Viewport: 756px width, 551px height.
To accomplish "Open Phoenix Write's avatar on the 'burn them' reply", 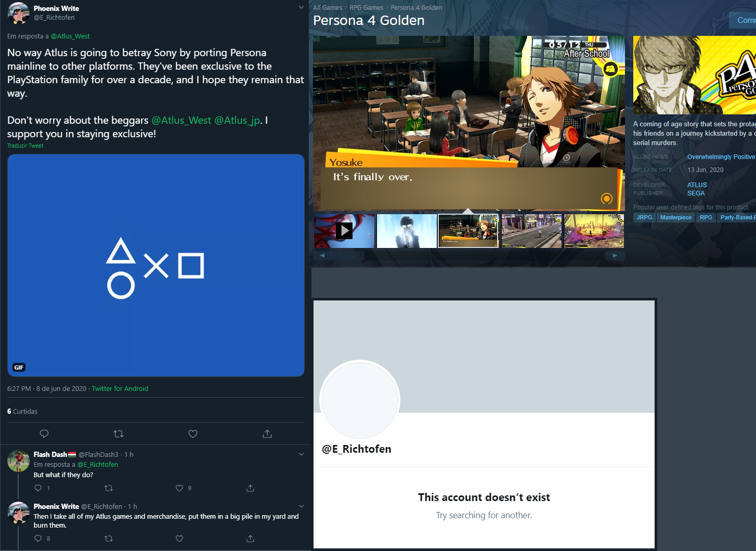I will click(18, 513).
